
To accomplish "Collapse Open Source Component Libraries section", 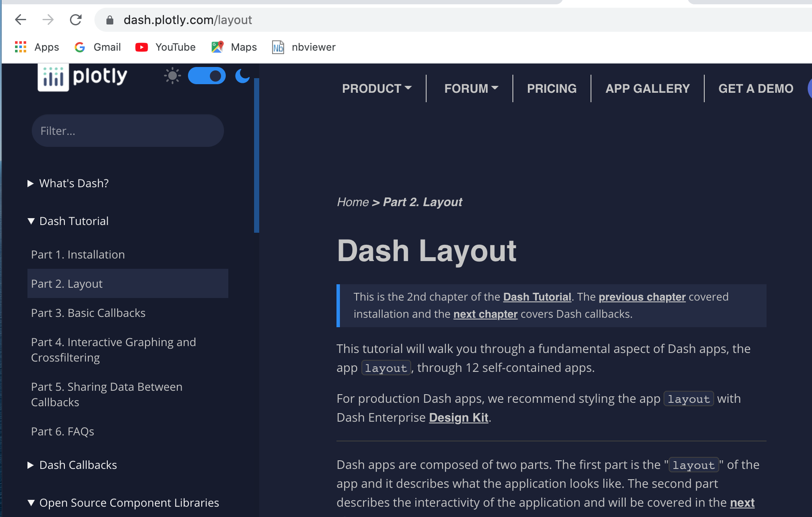I will (x=123, y=503).
